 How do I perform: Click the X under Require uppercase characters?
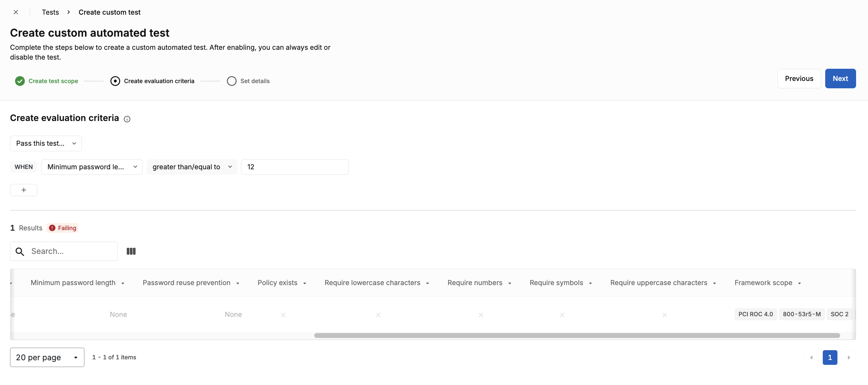(x=664, y=315)
